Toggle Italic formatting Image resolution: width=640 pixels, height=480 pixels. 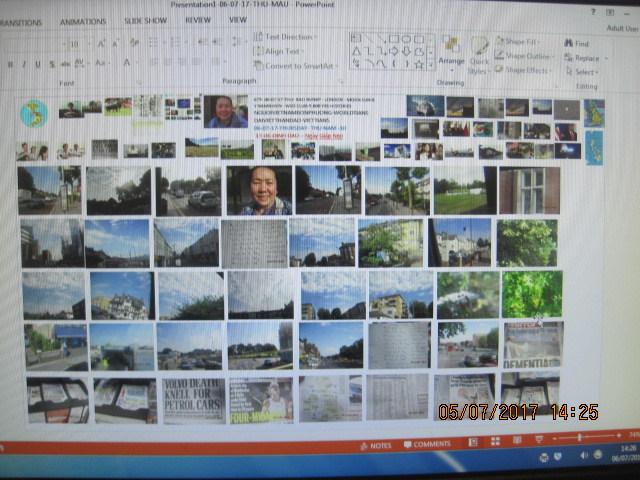tap(24, 64)
